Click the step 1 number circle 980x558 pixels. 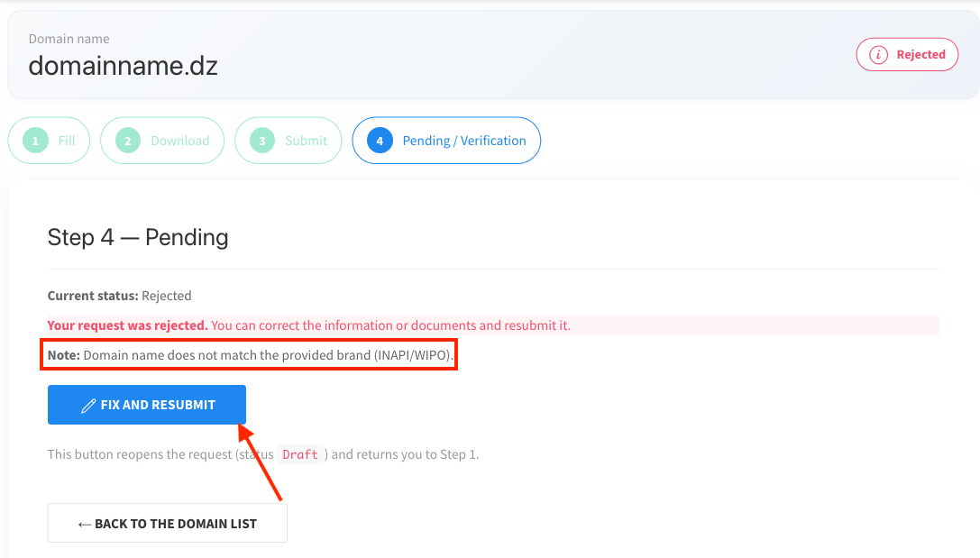(x=36, y=141)
